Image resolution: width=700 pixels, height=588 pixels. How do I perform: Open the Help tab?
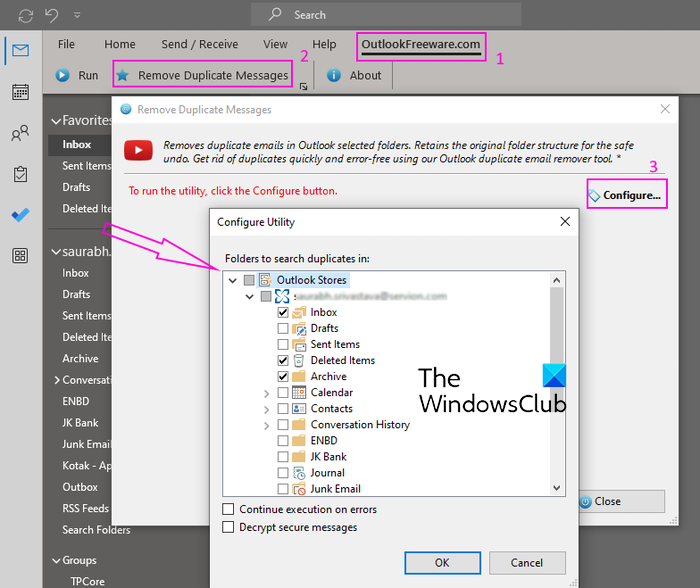[x=324, y=44]
